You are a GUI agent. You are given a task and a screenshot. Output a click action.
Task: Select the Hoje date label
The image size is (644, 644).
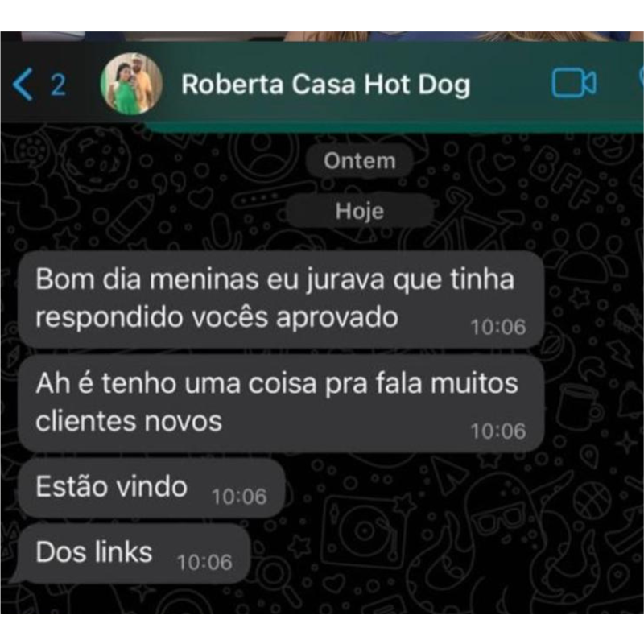tap(359, 211)
